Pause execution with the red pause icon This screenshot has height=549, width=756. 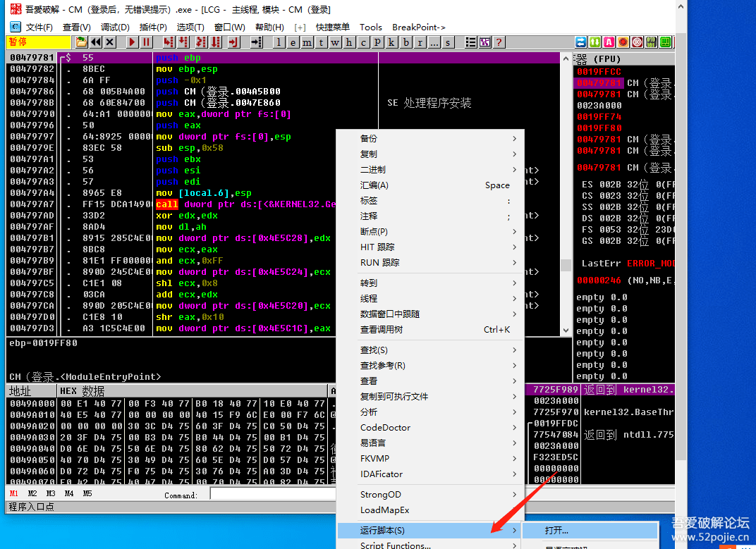click(146, 42)
